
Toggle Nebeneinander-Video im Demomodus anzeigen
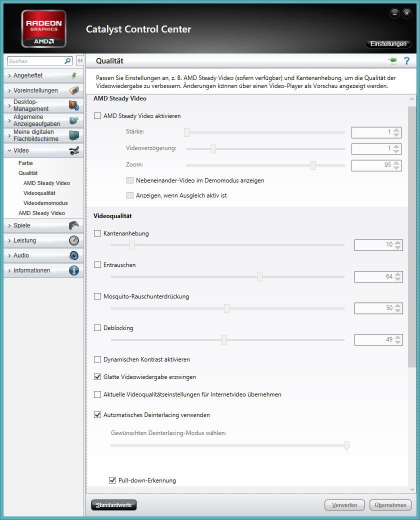click(130, 180)
